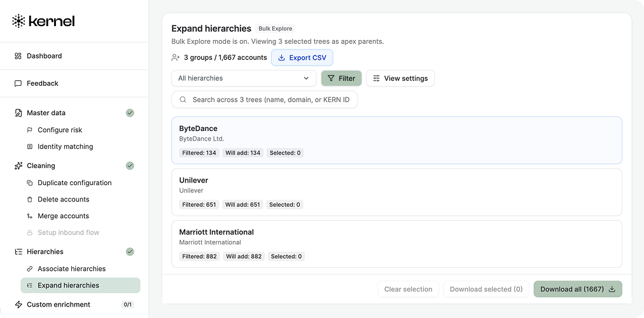Image resolution: width=644 pixels, height=318 pixels.
Task: Select the Marriott International hierarchy card
Action: pos(396,244)
